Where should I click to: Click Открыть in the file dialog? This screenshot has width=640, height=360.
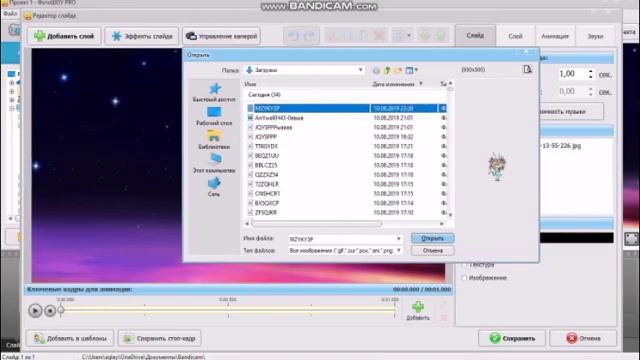(432, 238)
